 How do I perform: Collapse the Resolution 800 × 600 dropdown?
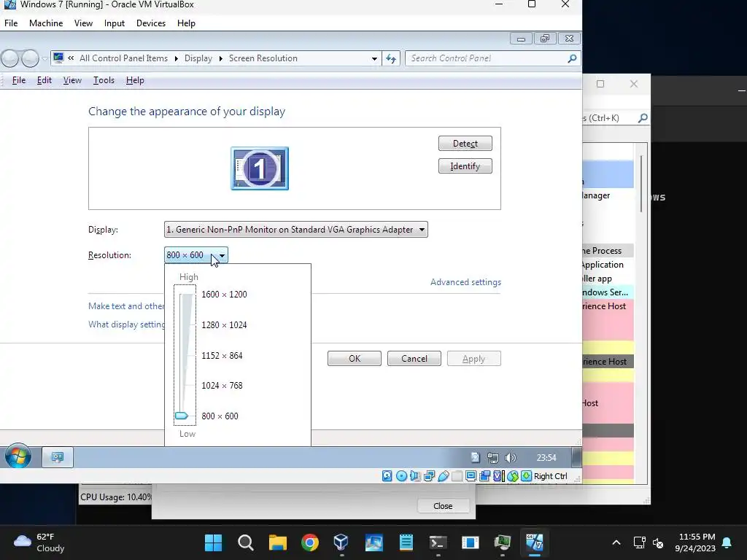coord(196,254)
